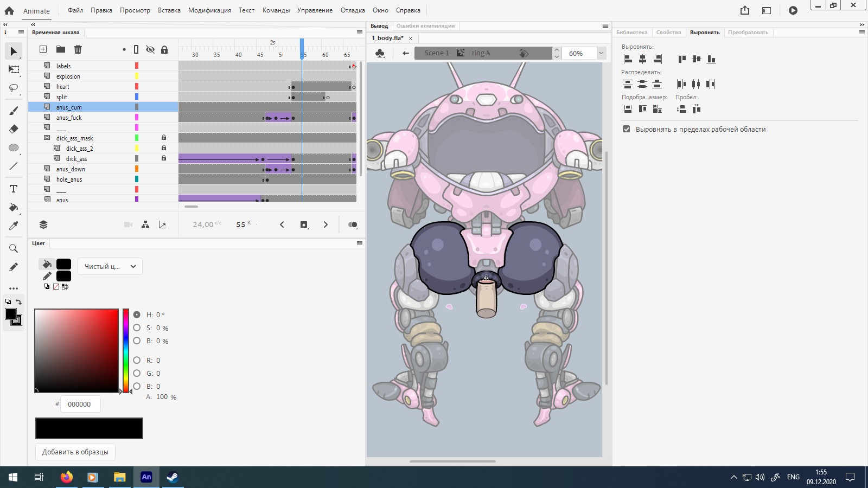Click Scene 1 in the breadcrumb bar

click(x=437, y=53)
